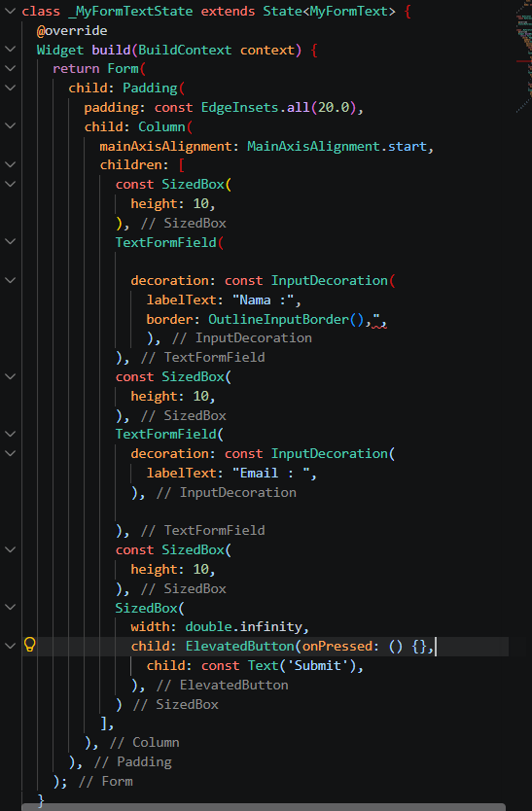Viewport: 532px width, 811px height.
Task: Click the double.infinity width value
Action: (x=243, y=626)
